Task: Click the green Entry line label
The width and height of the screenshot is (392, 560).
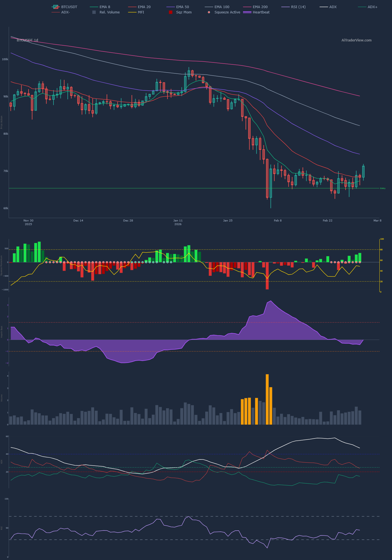Action: (x=382, y=188)
